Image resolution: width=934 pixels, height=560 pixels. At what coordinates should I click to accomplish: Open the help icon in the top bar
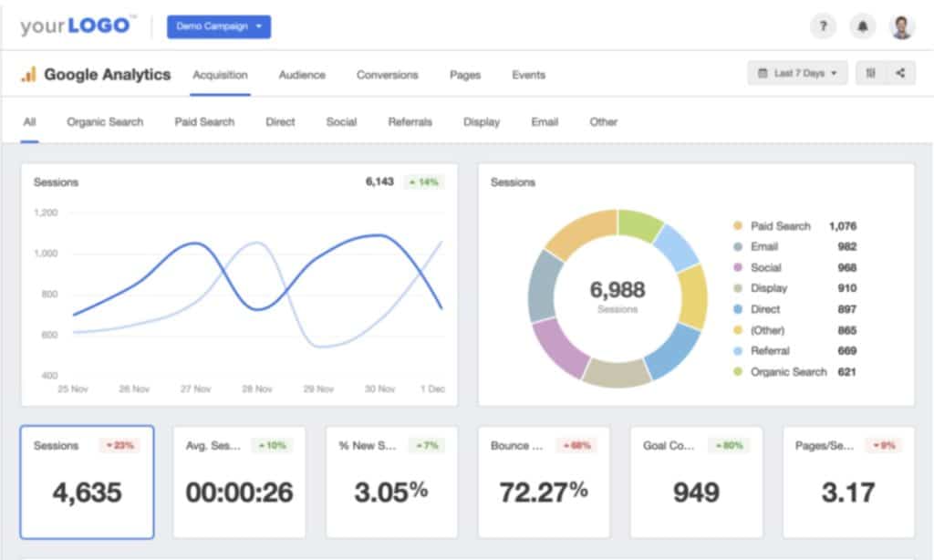coord(823,26)
